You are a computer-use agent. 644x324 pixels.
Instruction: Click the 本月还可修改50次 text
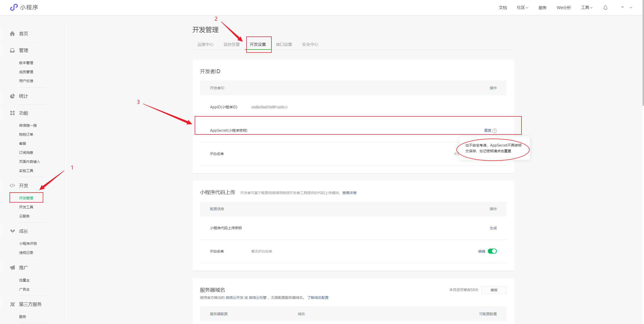(x=464, y=290)
